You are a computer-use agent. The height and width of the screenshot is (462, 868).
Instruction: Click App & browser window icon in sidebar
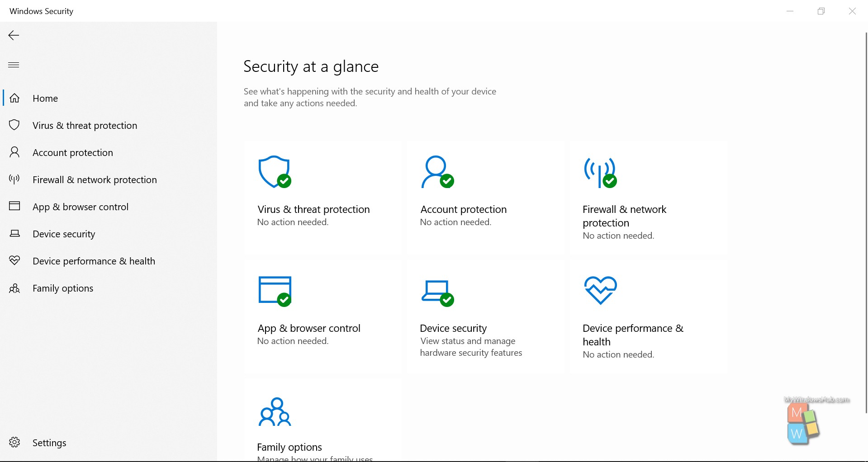click(14, 206)
